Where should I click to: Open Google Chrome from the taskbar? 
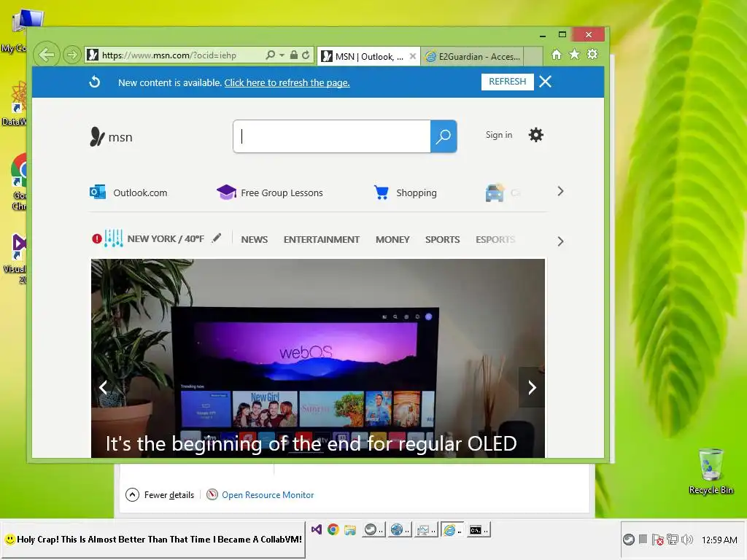[333, 529]
